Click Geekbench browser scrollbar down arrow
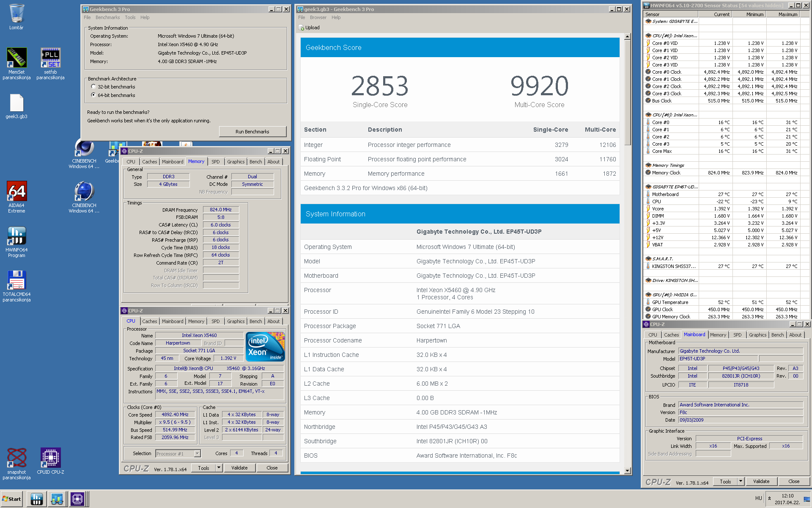The height and width of the screenshot is (508, 812). [628, 470]
